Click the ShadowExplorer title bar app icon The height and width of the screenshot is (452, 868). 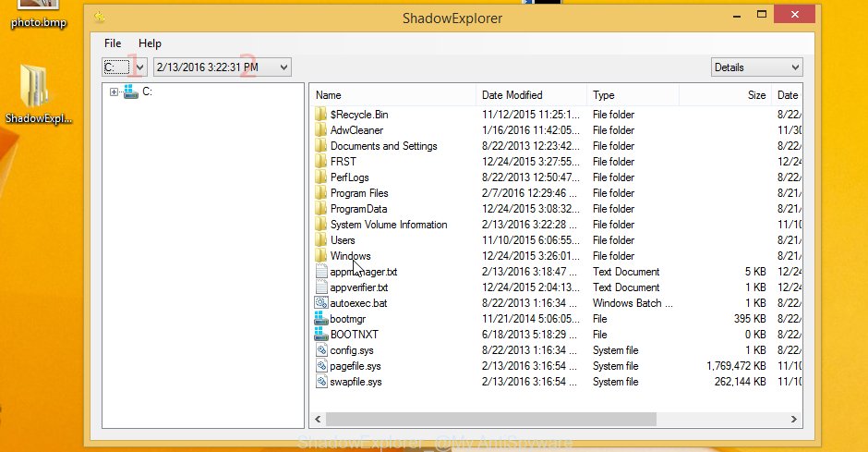[100, 18]
